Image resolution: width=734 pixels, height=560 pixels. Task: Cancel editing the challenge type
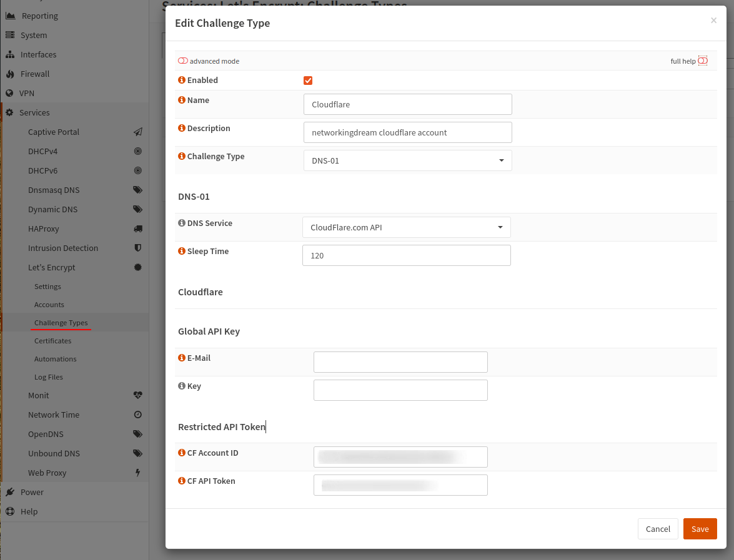click(658, 529)
